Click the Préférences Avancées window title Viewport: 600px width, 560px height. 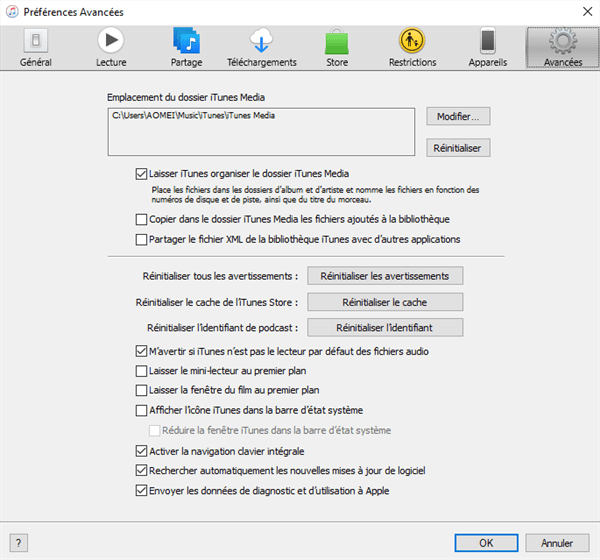point(73,12)
